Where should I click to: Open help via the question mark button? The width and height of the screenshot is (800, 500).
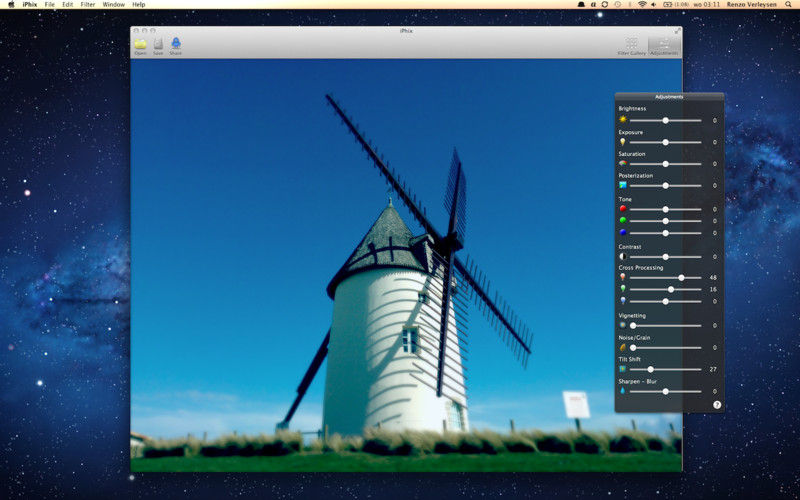pyautogui.click(x=717, y=405)
